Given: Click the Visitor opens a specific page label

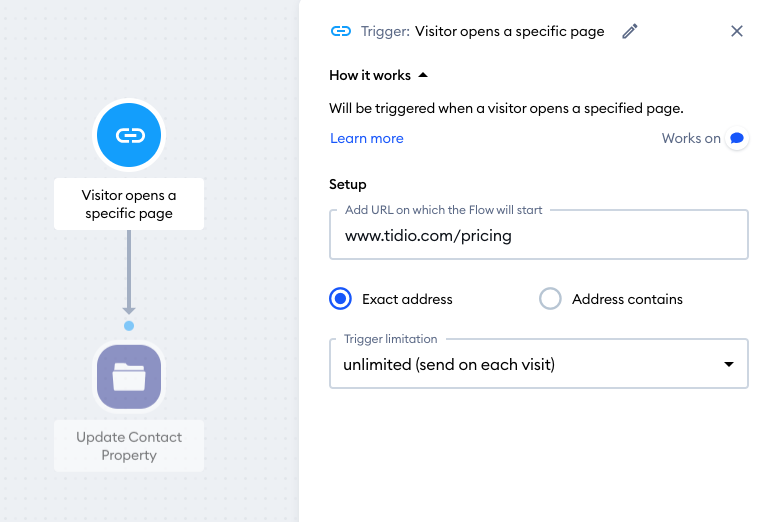Looking at the screenshot, I should tap(129, 204).
